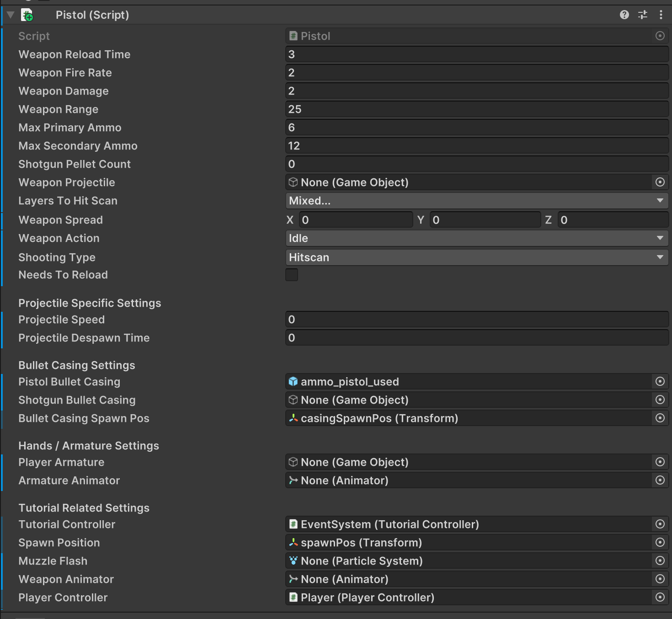Click the Weapon Spread X value field
This screenshot has height=619, width=672.
coord(356,219)
